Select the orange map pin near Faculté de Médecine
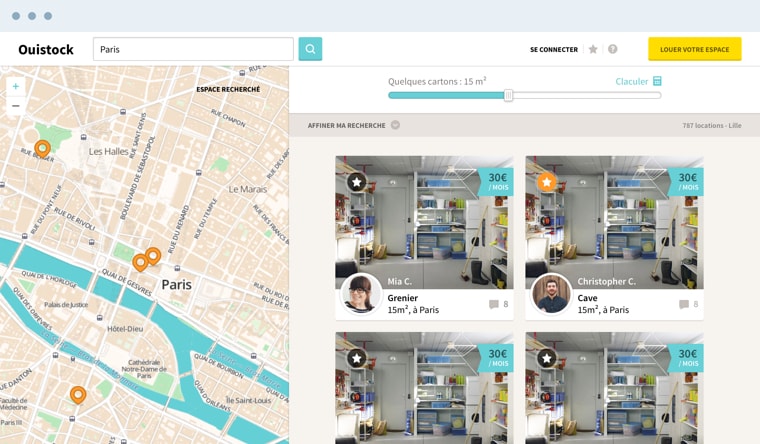 [x=78, y=395]
